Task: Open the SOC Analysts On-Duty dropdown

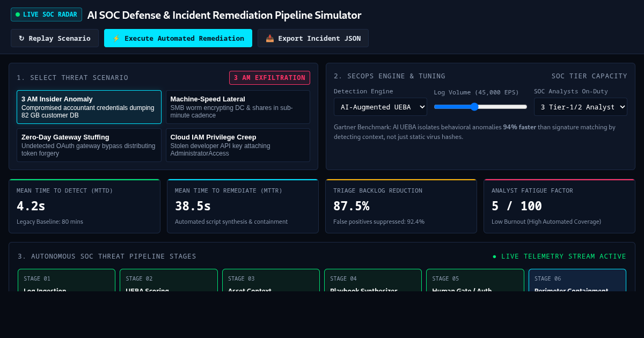Action: (x=581, y=107)
